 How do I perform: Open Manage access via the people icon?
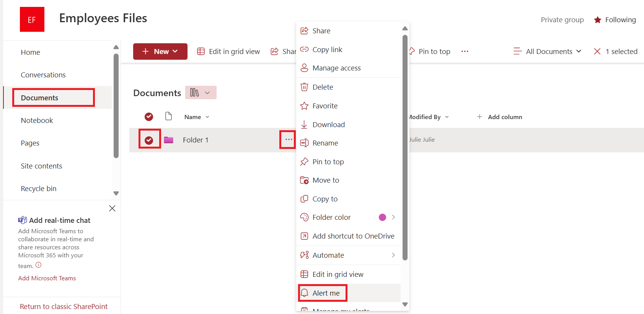pyautogui.click(x=304, y=68)
